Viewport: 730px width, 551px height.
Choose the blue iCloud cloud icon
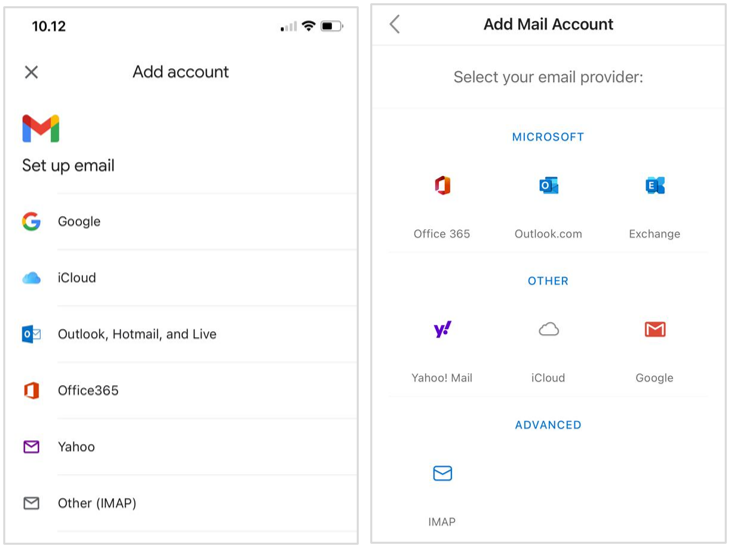tap(31, 278)
